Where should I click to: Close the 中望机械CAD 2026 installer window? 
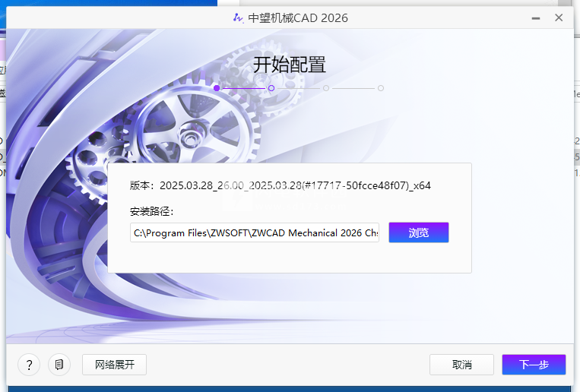[559, 17]
